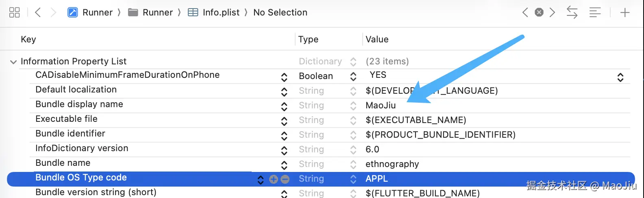The width and height of the screenshot is (644, 198).
Task: Collapse the Information Property List
Action: [x=13, y=62]
